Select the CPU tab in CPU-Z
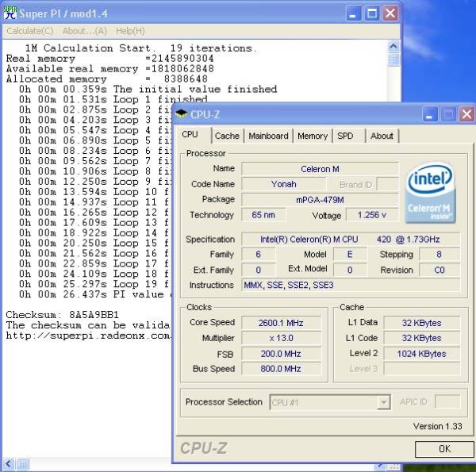The height and width of the screenshot is (472, 476). (194, 135)
